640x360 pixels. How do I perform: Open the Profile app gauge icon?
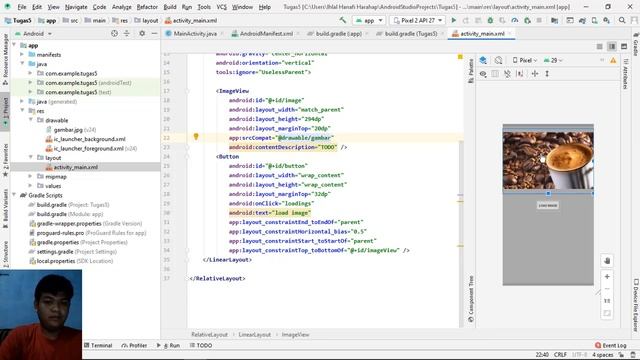pos(515,20)
